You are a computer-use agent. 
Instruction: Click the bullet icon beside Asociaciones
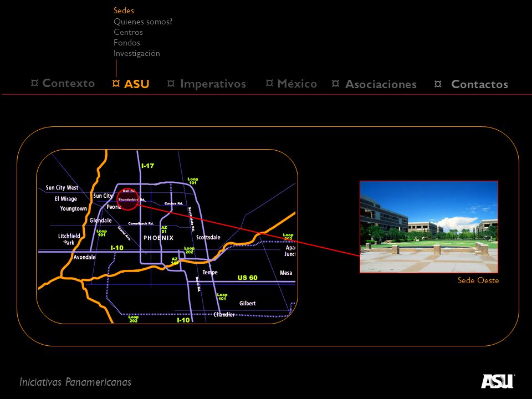(x=336, y=83)
